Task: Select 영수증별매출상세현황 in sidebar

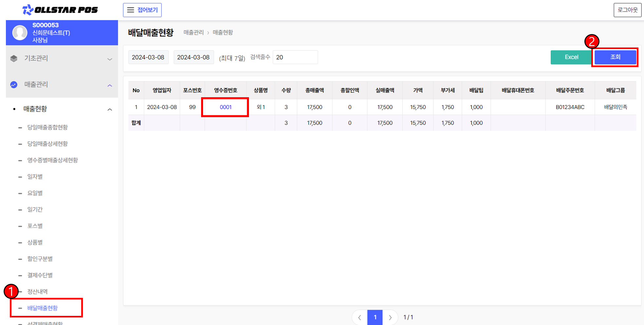Action: pos(52,160)
